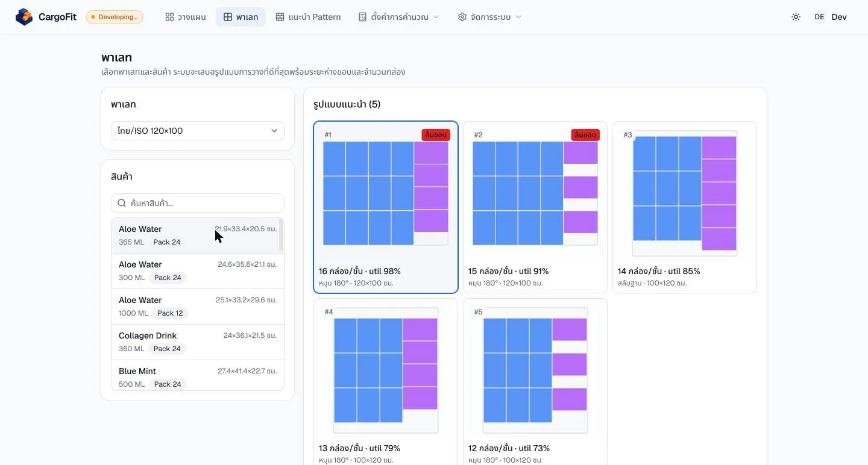Viewport: 868px width, 465px height.
Task: Open the วางแผน planning tab
Action: [186, 17]
